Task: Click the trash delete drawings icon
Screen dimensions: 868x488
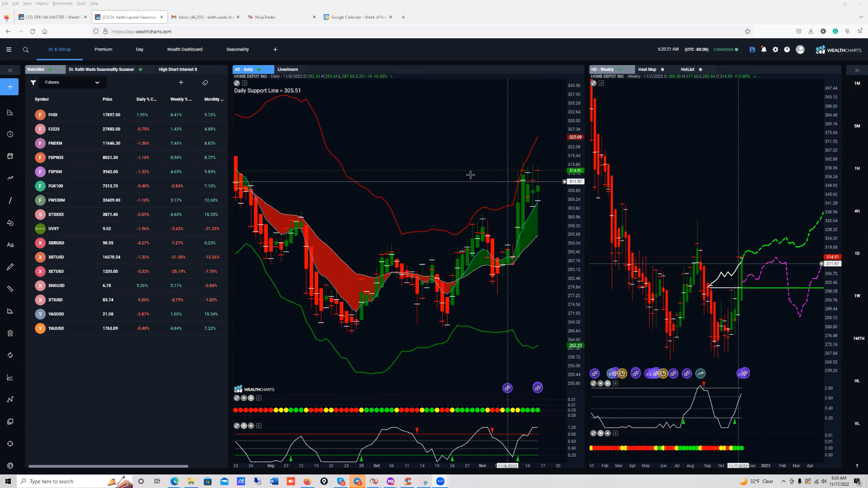Action: click(10, 333)
